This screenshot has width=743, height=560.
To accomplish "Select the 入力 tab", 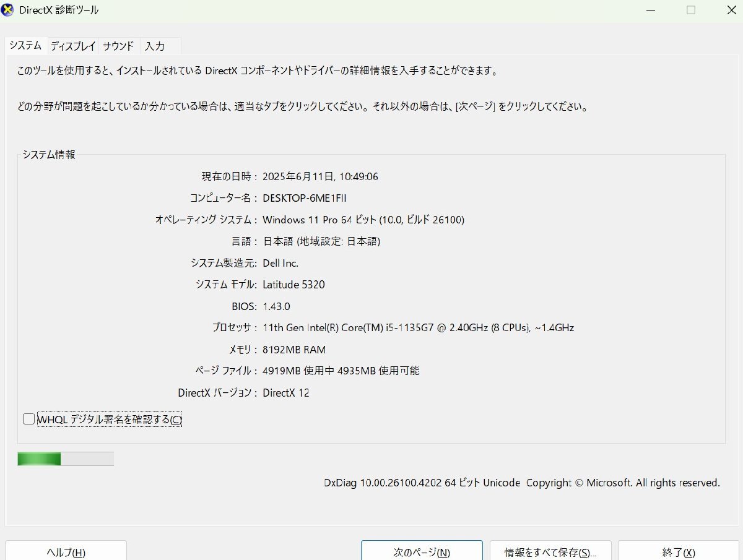I will 156,45.
